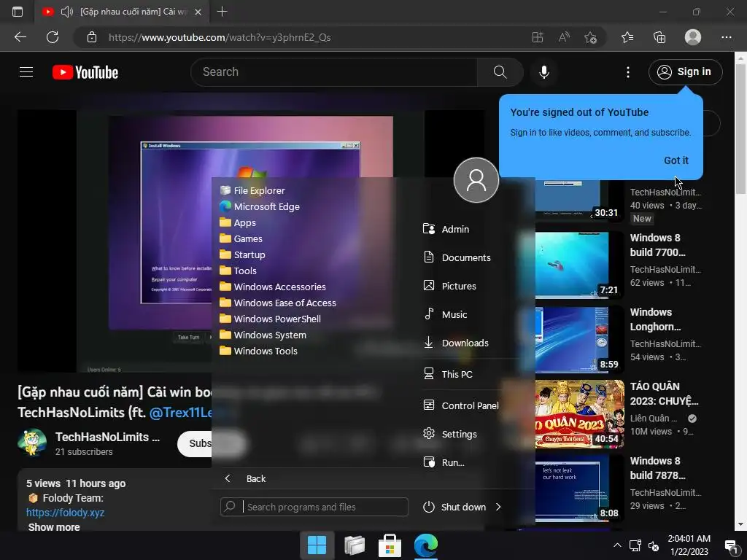The width and height of the screenshot is (747, 560).
Task: Open This PC
Action: point(448,374)
